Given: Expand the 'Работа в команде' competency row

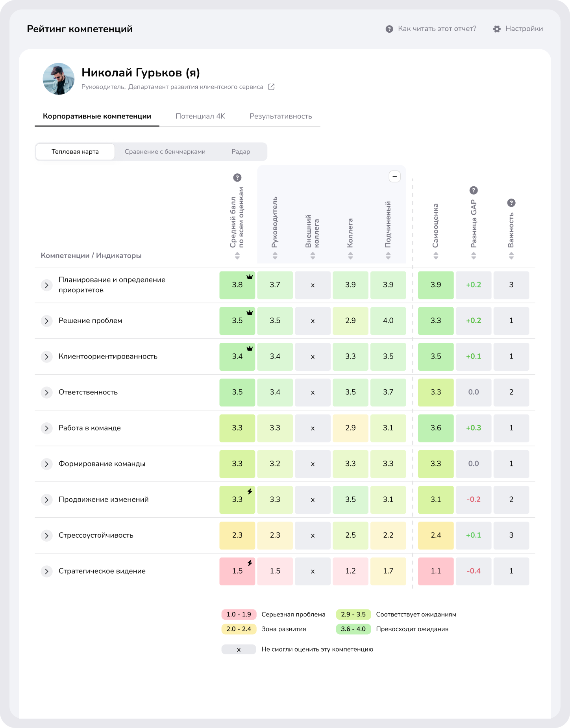Looking at the screenshot, I should click(47, 428).
